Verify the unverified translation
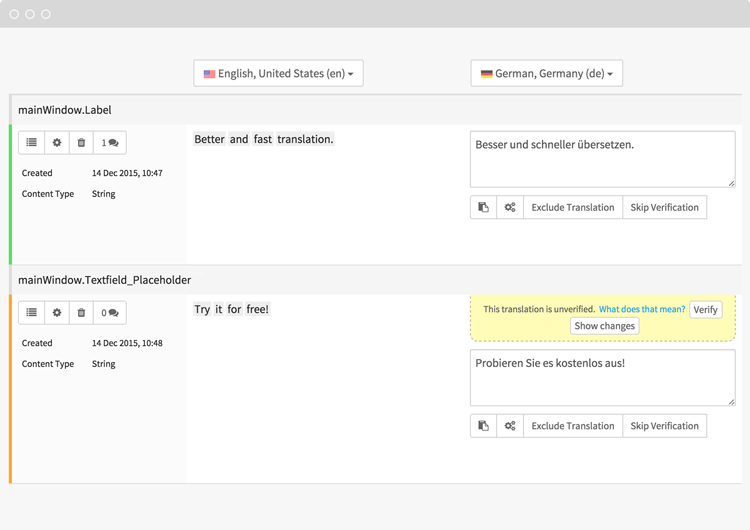 point(705,310)
